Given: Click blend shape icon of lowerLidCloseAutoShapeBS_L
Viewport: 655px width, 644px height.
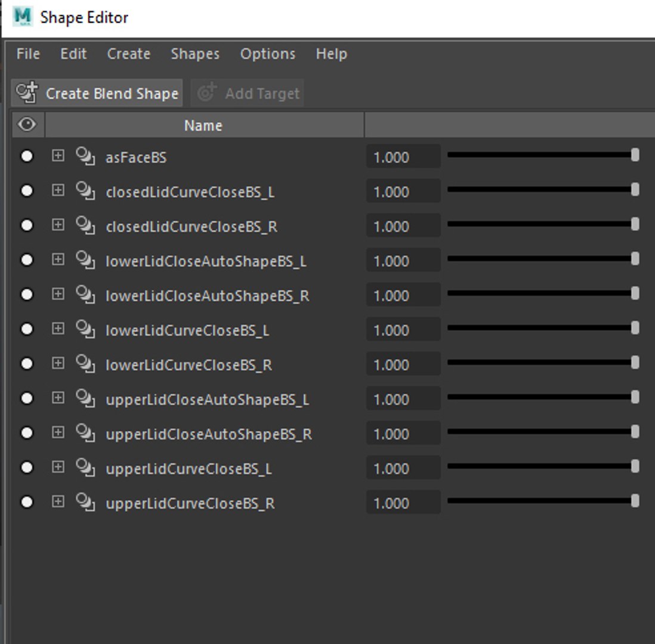Looking at the screenshot, I should pyautogui.click(x=85, y=261).
